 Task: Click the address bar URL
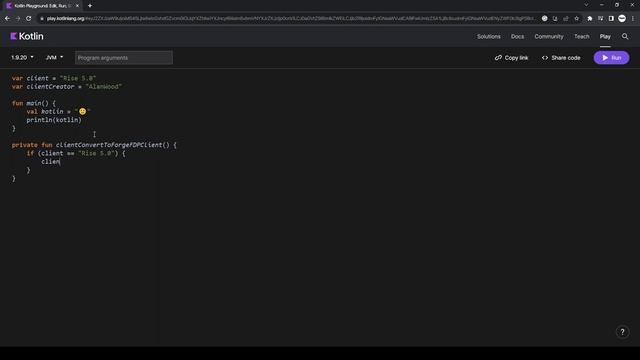tap(290, 18)
